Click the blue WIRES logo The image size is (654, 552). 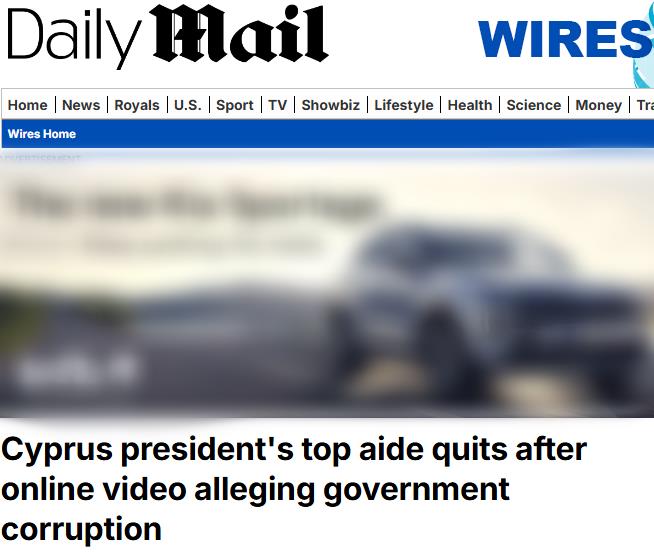(565, 39)
